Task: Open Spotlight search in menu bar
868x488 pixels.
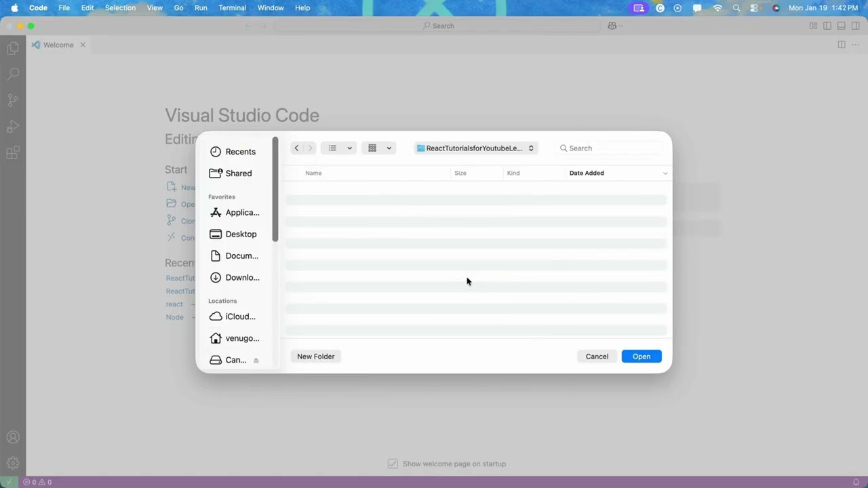Action: [736, 8]
